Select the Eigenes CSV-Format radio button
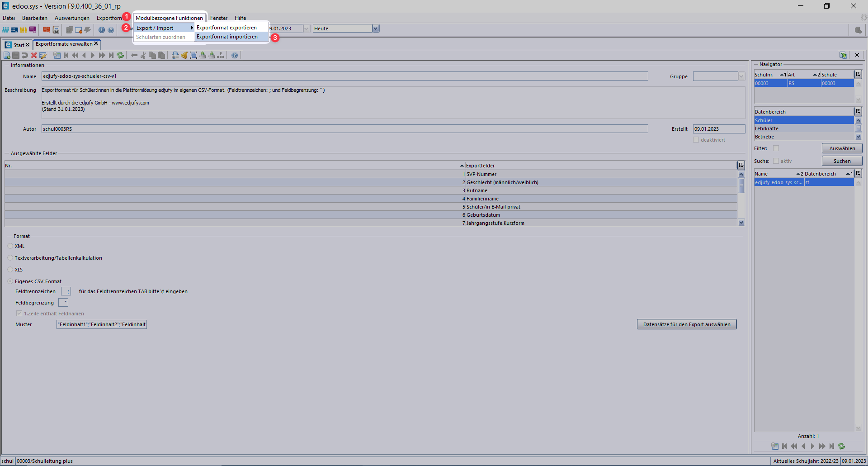This screenshot has height=466, width=868. [x=10, y=281]
